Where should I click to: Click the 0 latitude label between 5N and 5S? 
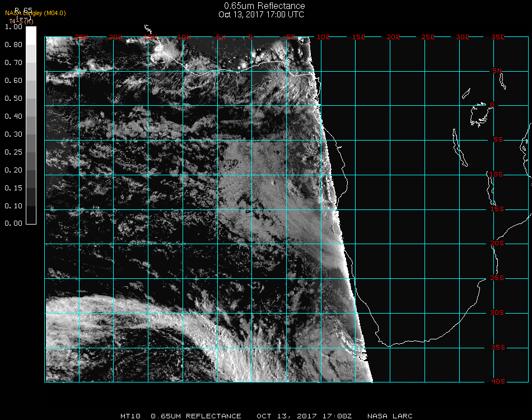point(492,105)
